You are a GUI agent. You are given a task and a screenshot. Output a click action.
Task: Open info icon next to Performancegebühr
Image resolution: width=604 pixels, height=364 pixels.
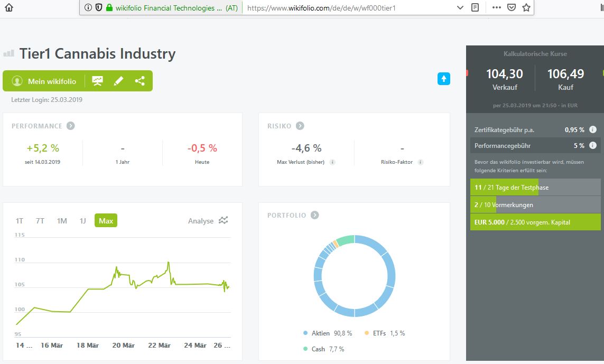[x=593, y=145]
